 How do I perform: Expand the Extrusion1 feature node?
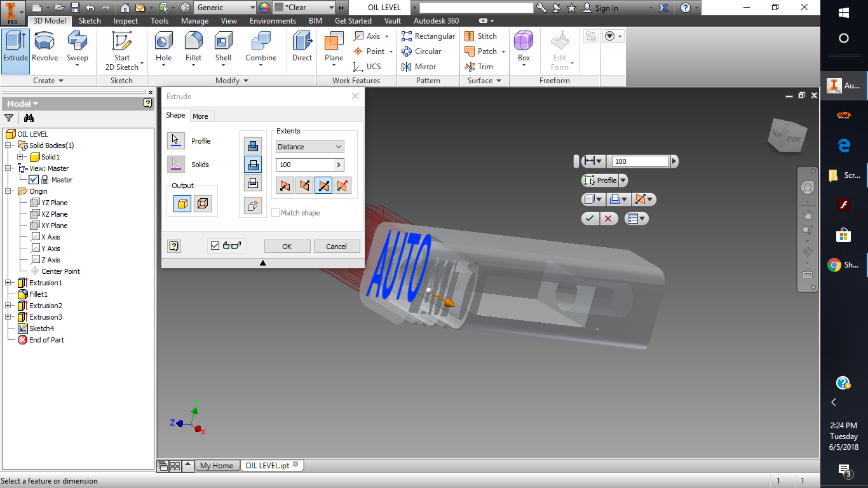[x=8, y=283]
